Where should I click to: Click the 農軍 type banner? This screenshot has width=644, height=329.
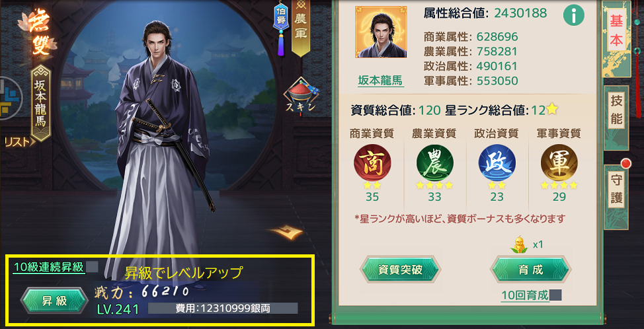(301, 28)
